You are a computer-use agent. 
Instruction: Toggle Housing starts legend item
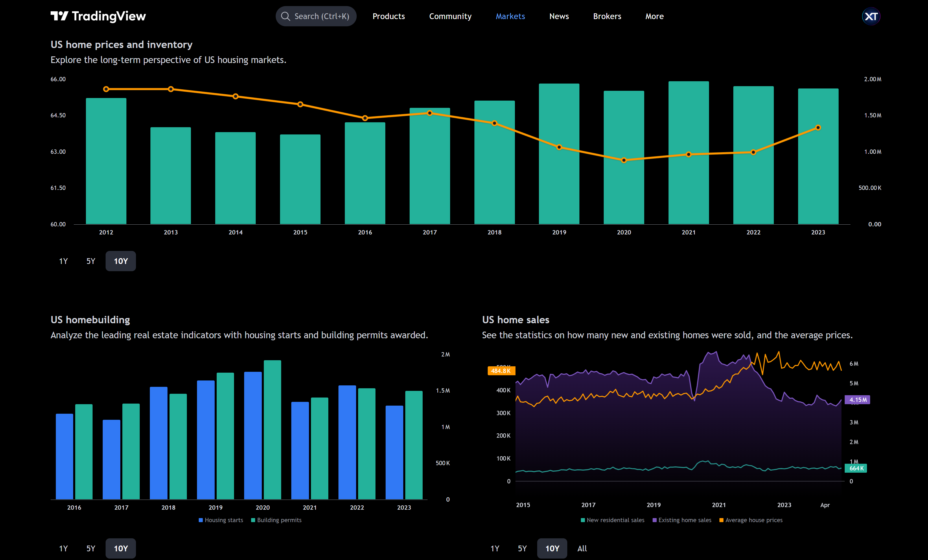pos(221,520)
